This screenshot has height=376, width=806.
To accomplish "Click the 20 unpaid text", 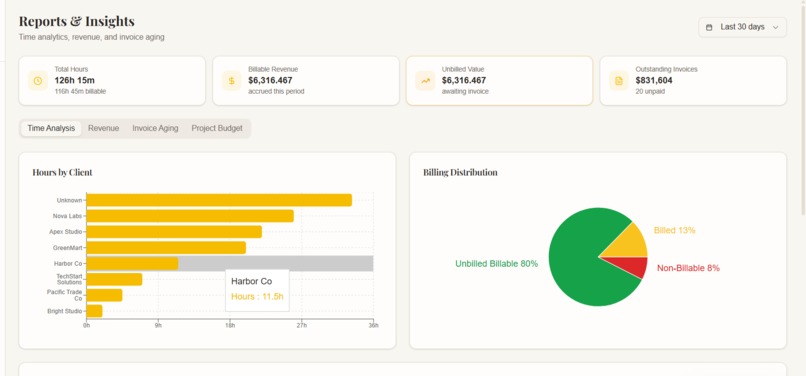I will coord(649,92).
